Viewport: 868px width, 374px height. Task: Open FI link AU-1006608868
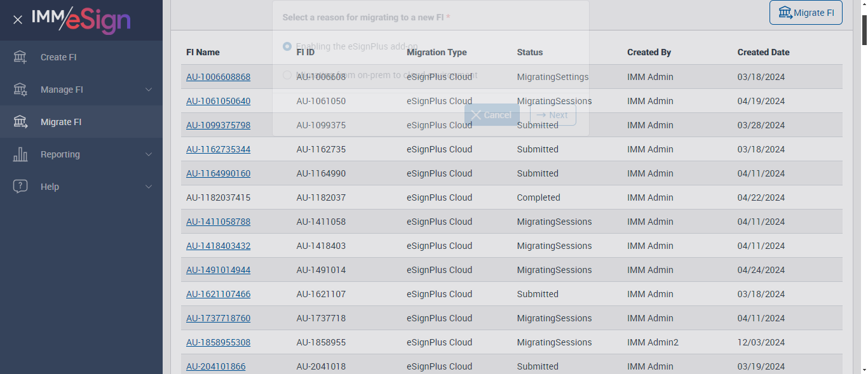tap(218, 77)
